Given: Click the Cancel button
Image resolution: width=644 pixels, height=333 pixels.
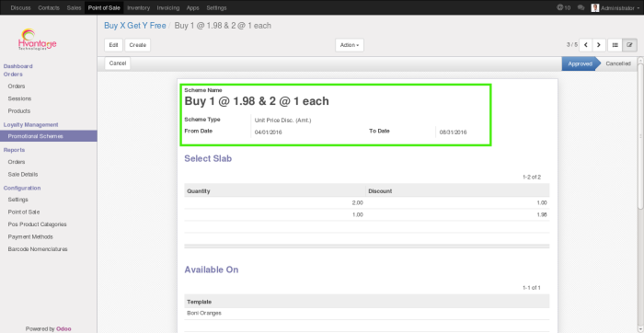Looking at the screenshot, I should tap(118, 63).
